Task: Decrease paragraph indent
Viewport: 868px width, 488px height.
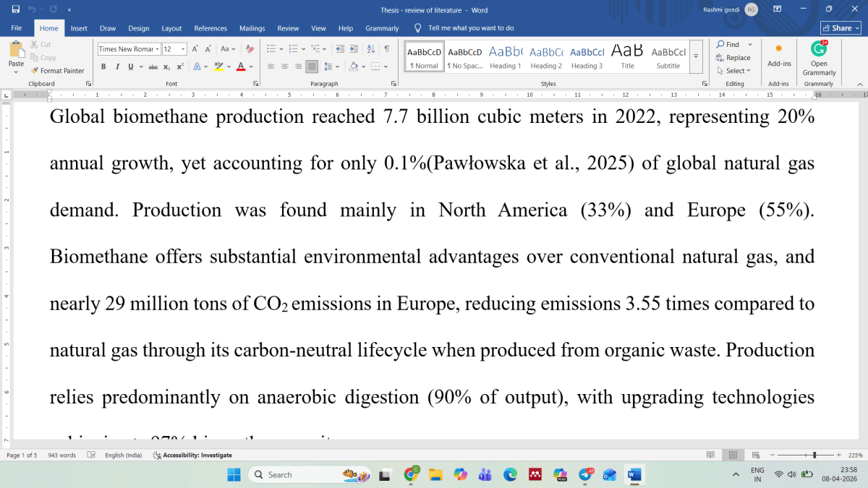Action: point(339,48)
